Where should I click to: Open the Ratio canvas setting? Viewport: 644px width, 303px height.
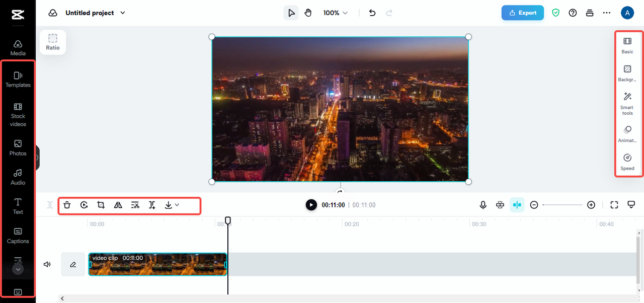(x=53, y=42)
